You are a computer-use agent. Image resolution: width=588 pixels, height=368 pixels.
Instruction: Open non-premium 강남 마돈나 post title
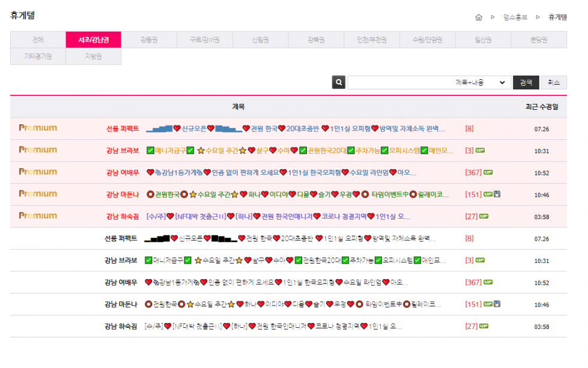[292, 304]
